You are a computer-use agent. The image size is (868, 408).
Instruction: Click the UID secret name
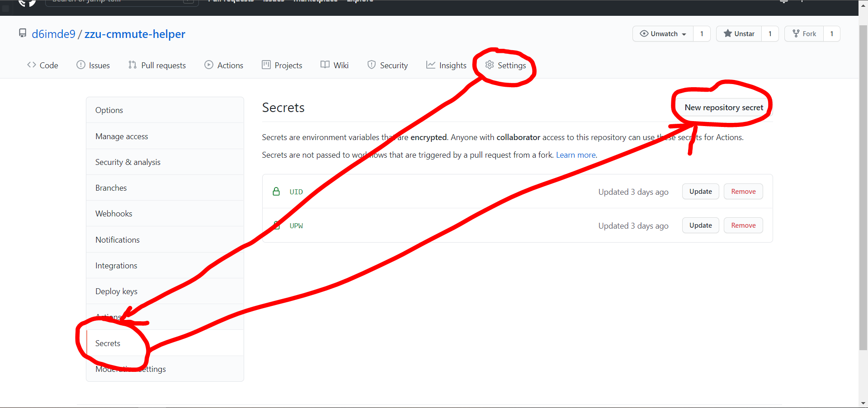296,192
